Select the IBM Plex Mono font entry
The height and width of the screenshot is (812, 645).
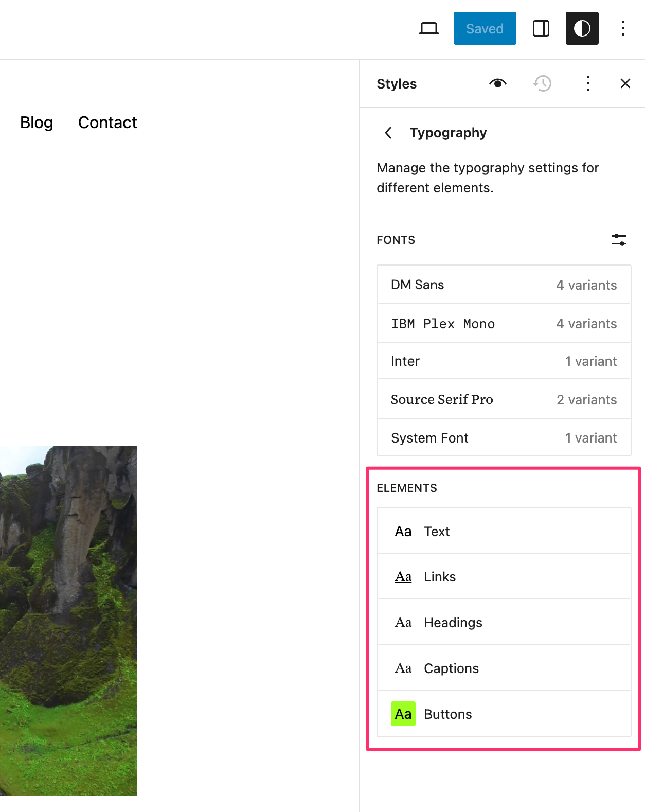click(504, 323)
